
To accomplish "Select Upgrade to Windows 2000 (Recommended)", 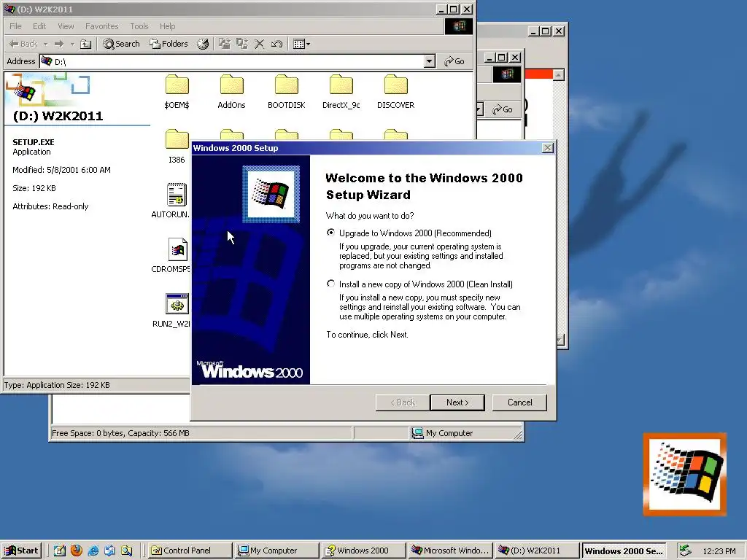I will pos(330,233).
